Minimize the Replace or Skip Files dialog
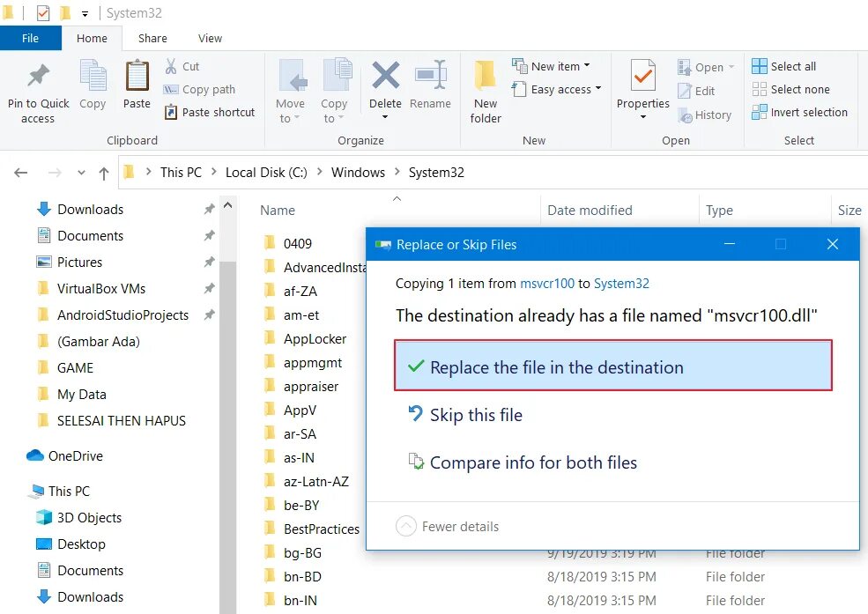This screenshot has width=868, height=614. (x=730, y=244)
